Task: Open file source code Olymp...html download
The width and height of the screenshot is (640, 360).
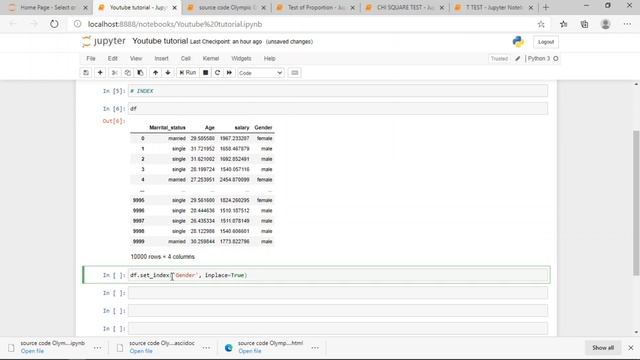Action: click(x=250, y=351)
